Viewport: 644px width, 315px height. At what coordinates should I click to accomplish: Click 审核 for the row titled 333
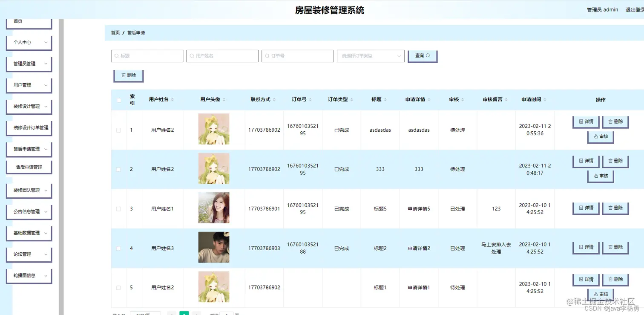click(x=601, y=176)
